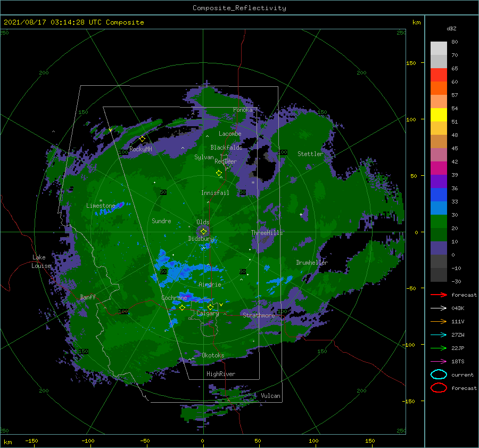This screenshot has height=448, width=479.
Task: Click the HighRiver city label
Action: pos(221,374)
